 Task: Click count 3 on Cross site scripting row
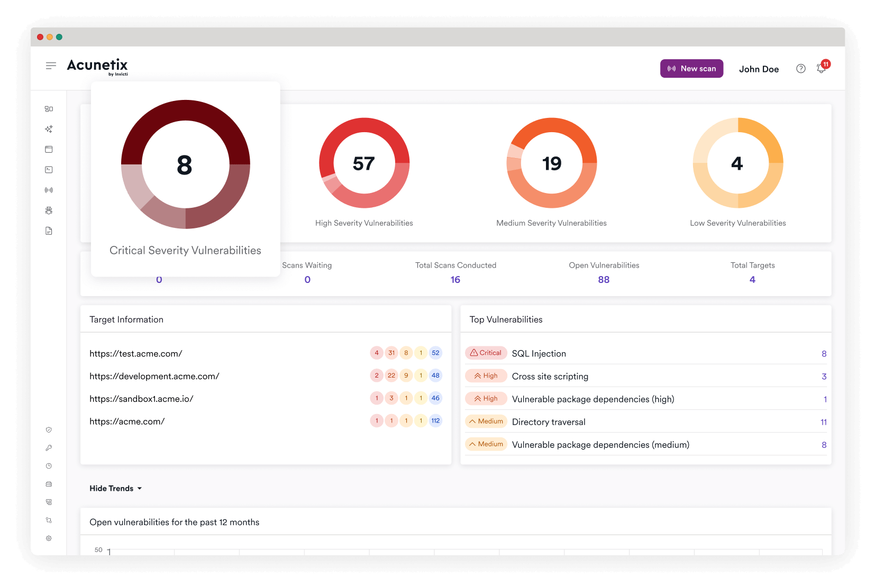(x=824, y=376)
